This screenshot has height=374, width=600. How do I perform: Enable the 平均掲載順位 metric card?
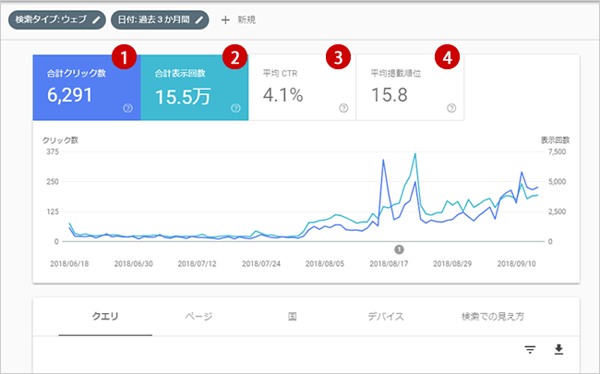pos(410,88)
